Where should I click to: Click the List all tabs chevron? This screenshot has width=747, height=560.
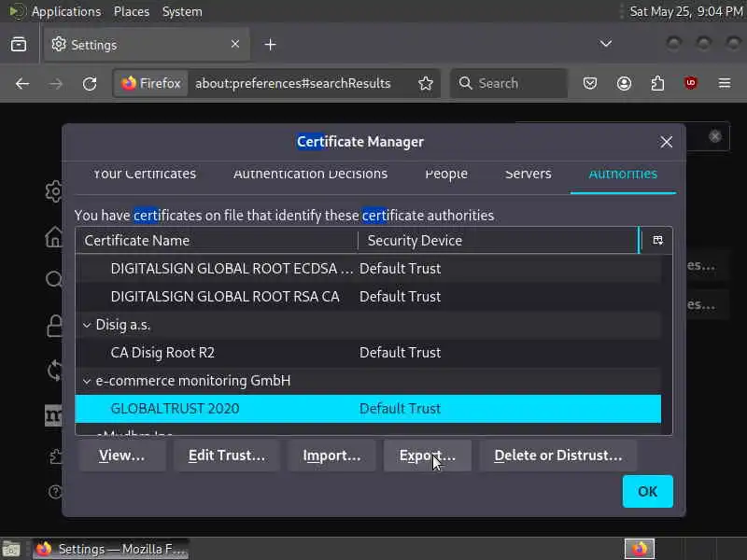(605, 44)
